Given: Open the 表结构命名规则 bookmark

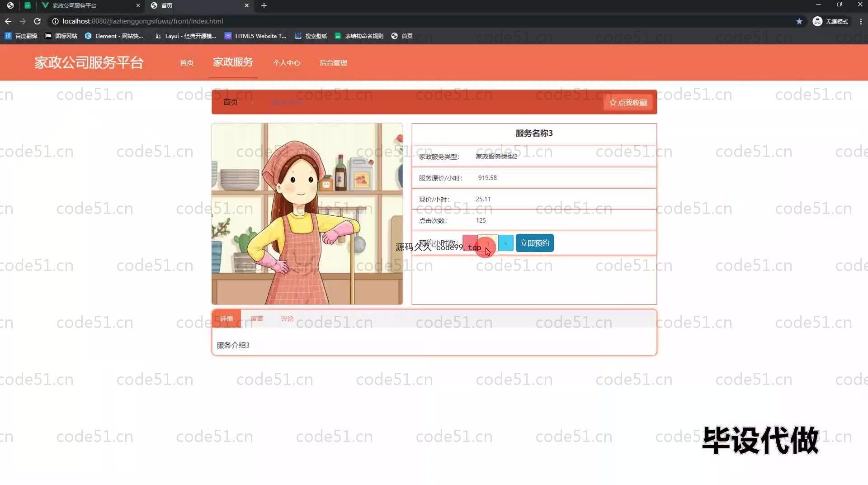Looking at the screenshot, I should (359, 36).
